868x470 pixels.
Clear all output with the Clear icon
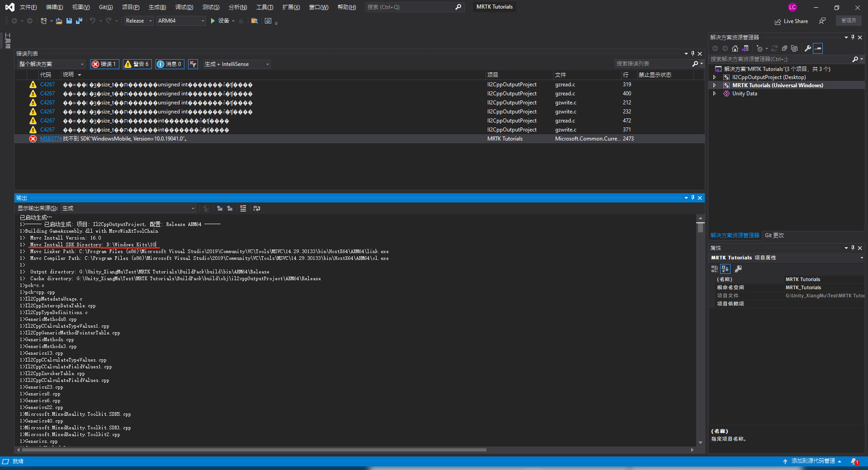click(x=243, y=208)
